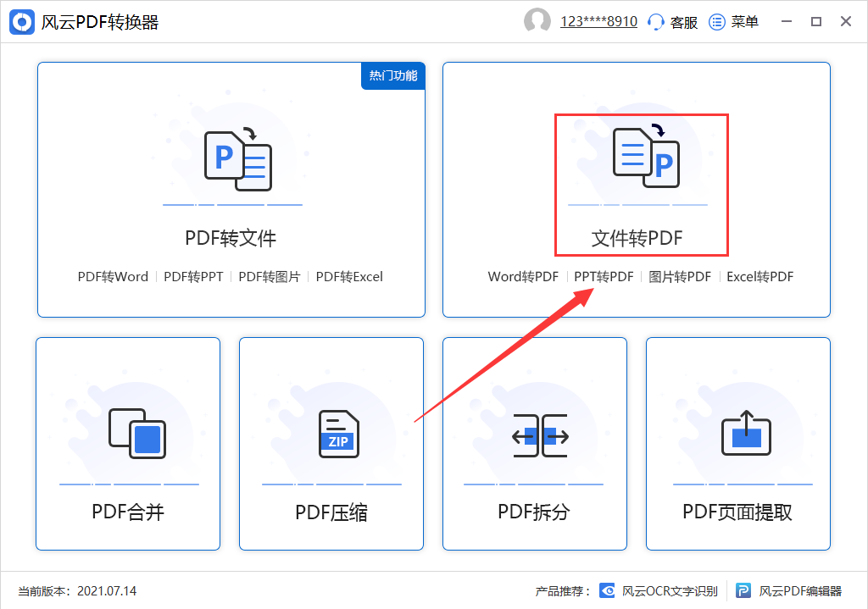Click the PDF转文件 document icon
This screenshot has height=609, width=868.
pyautogui.click(x=238, y=160)
